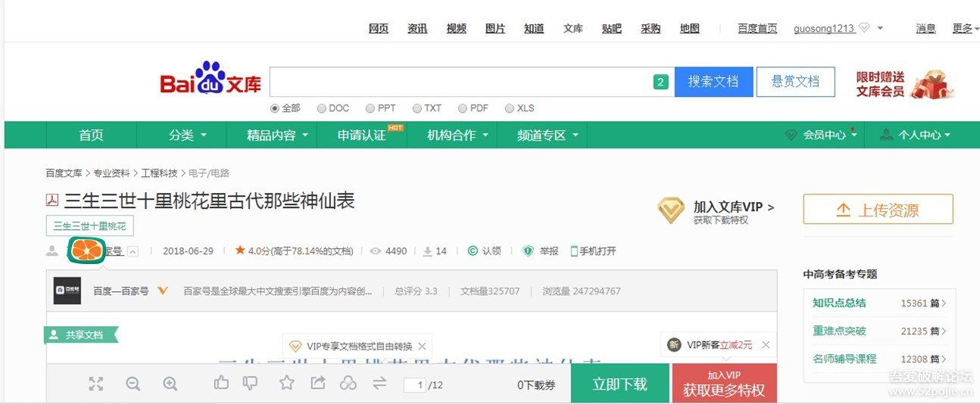Select the 全部 radio button
Image resolution: width=980 pixels, height=404 pixels.
click(275, 108)
